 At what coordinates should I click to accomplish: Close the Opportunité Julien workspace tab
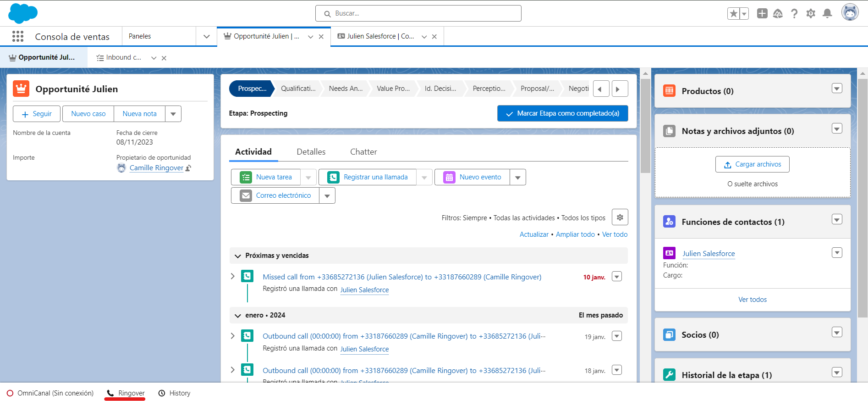(x=321, y=37)
